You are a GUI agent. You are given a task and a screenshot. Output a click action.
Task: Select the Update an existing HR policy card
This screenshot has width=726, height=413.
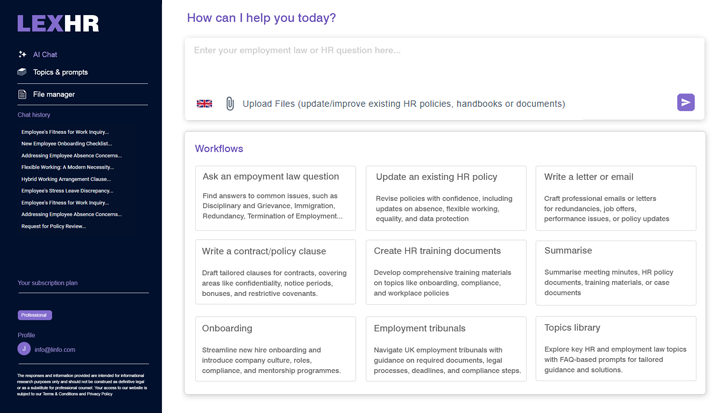click(446, 198)
